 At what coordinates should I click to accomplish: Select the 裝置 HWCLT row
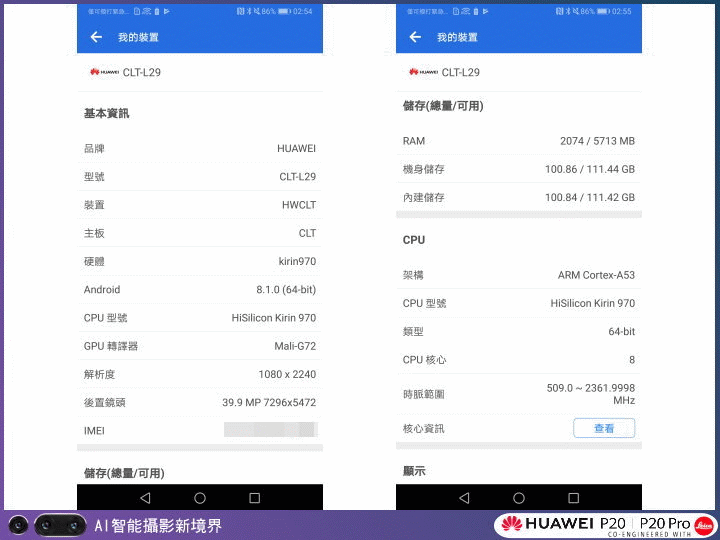(200, 205)
